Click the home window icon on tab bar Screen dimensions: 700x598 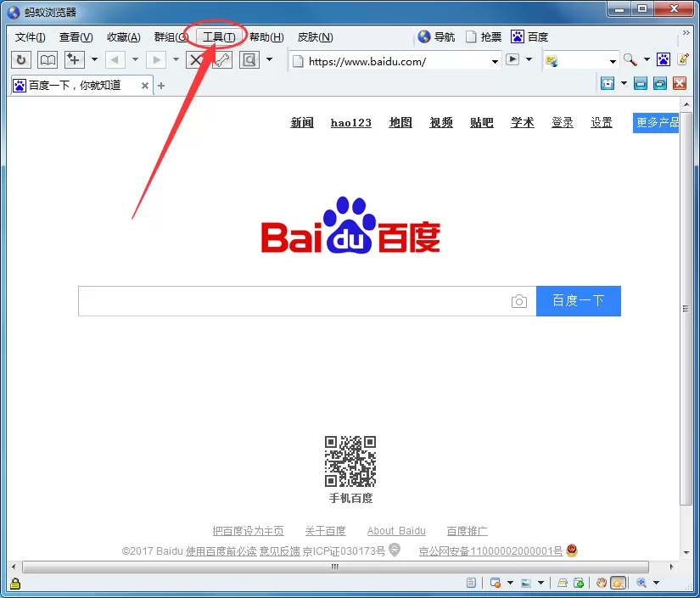click(608, 83)
